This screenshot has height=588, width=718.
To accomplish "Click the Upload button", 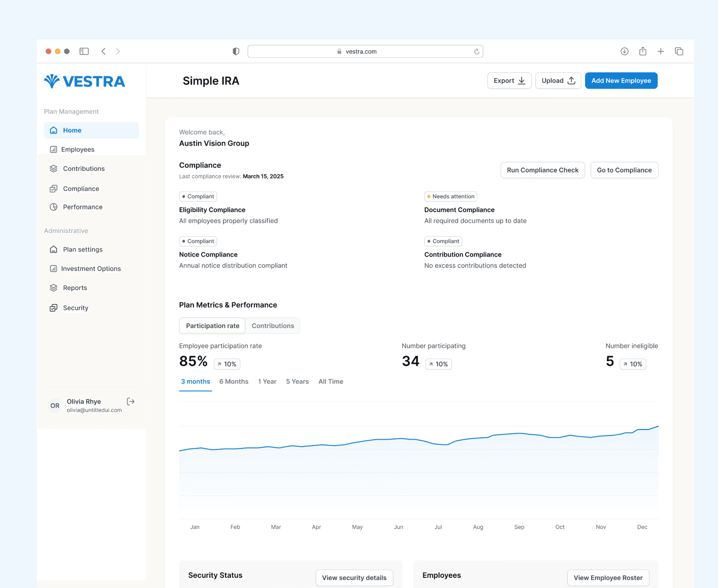I will [558, 81].
